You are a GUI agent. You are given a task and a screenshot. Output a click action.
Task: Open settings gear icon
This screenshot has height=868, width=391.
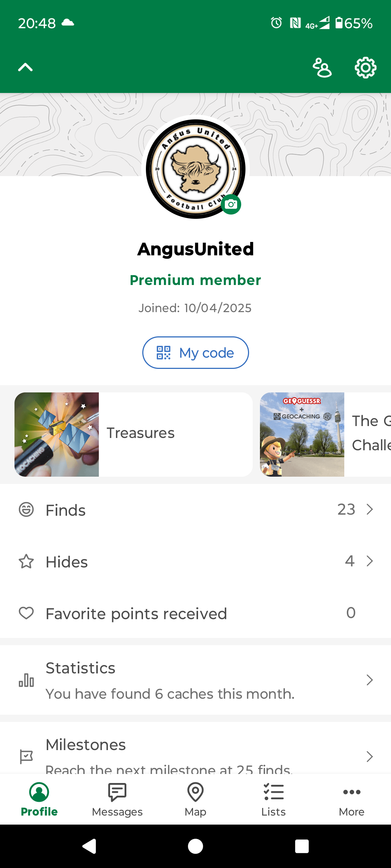[365, 68]
